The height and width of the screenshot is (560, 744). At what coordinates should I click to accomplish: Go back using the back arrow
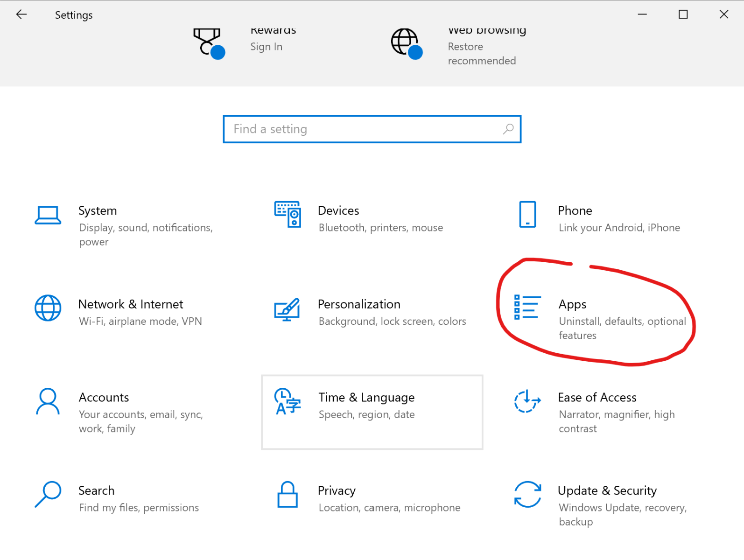[x=21, y=14]
